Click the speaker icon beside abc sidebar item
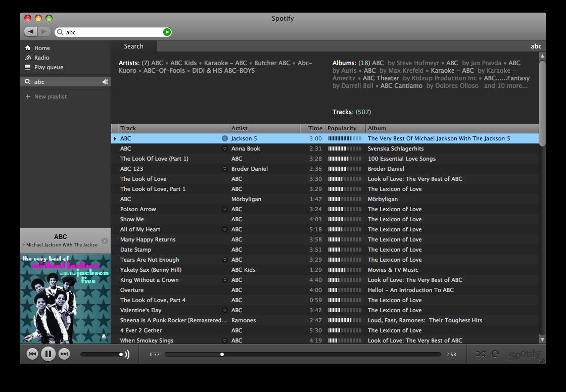Image resolution: width=566 pixels, height=392 pixels. pyautogui.click(x=105, y=82)
